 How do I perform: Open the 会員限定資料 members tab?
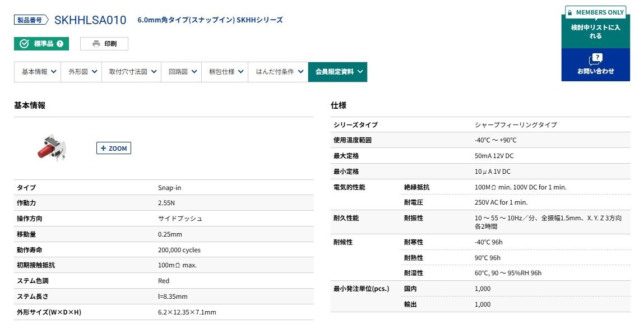337,72
